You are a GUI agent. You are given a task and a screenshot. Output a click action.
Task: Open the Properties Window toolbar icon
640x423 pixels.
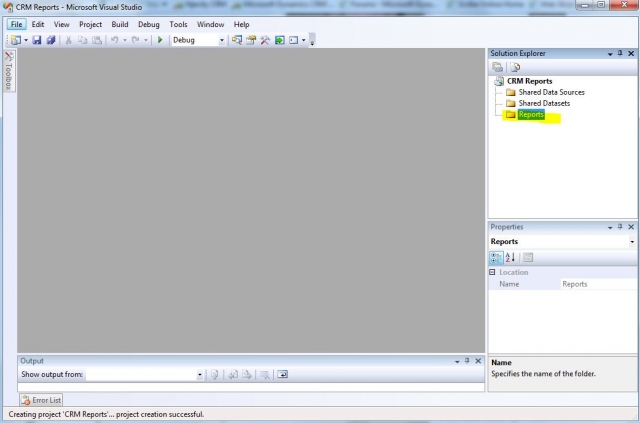pos(251,40)
